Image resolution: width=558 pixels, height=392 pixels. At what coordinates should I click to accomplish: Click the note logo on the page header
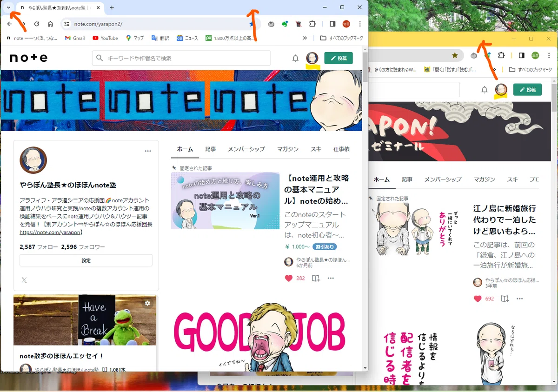pyautogui.click(x=29, y=58)
